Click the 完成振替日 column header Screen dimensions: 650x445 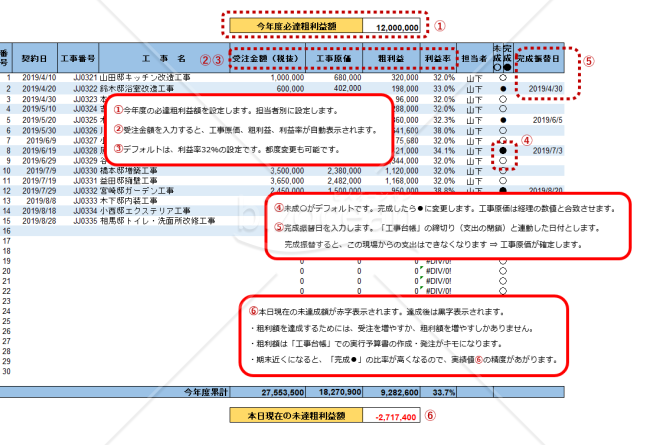[x=538, y=58]
